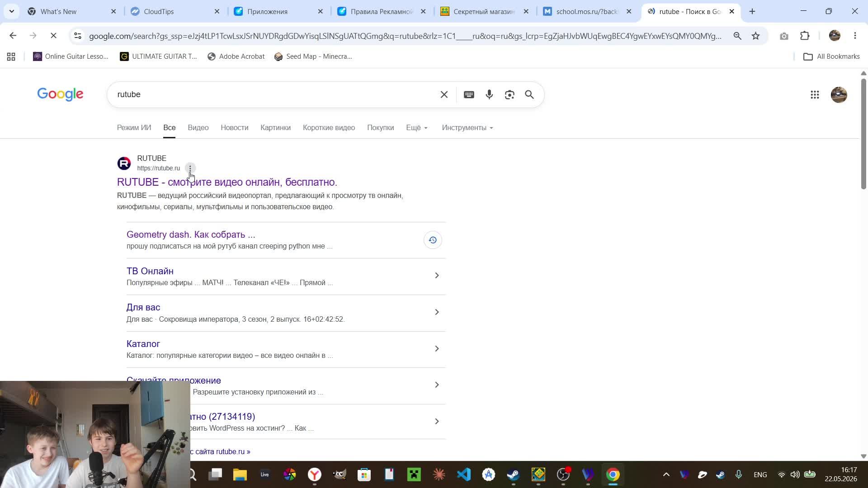The height and width of the screenshot is (488, 868).
Task: Click the Chrome address bar URL
Action: coord(405,36)
